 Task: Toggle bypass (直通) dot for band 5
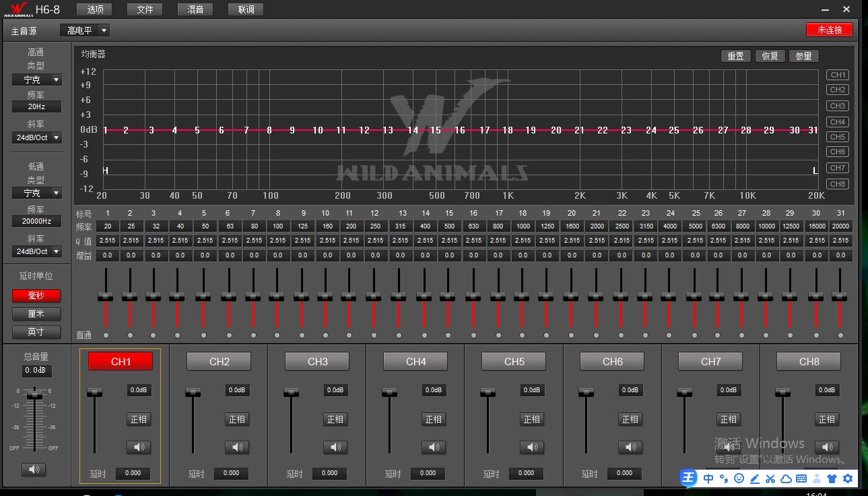pos(203,335)
